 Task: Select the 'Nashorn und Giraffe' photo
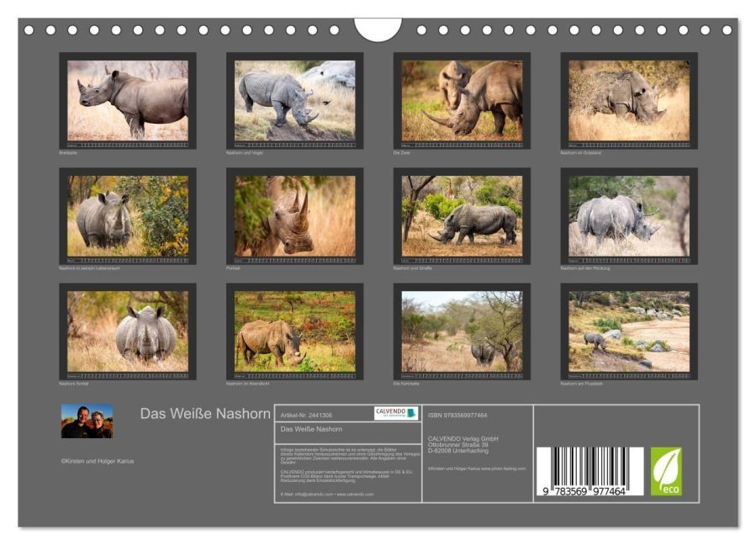pos(462,215)
